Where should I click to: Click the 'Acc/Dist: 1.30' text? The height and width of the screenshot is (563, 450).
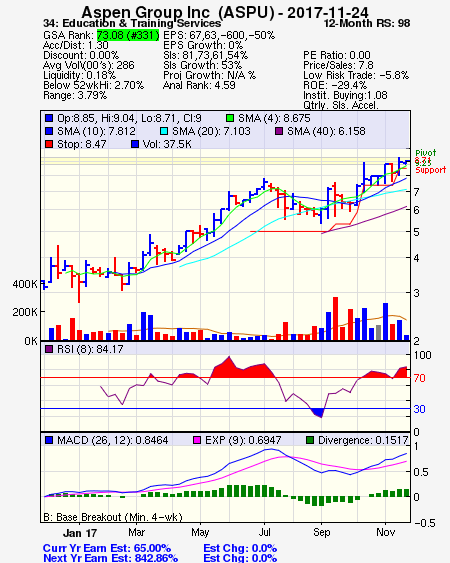click(x=76, y=45)
